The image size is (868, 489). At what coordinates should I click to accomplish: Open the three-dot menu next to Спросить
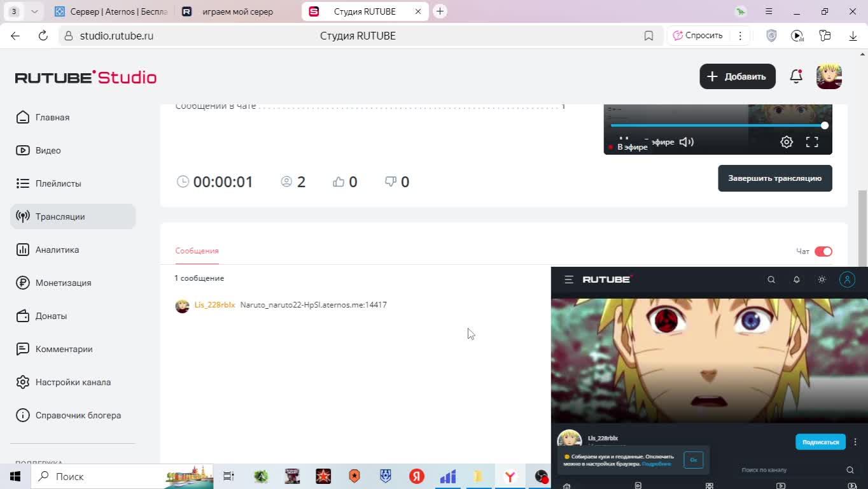pyautogui.click(x=740, y=36)
